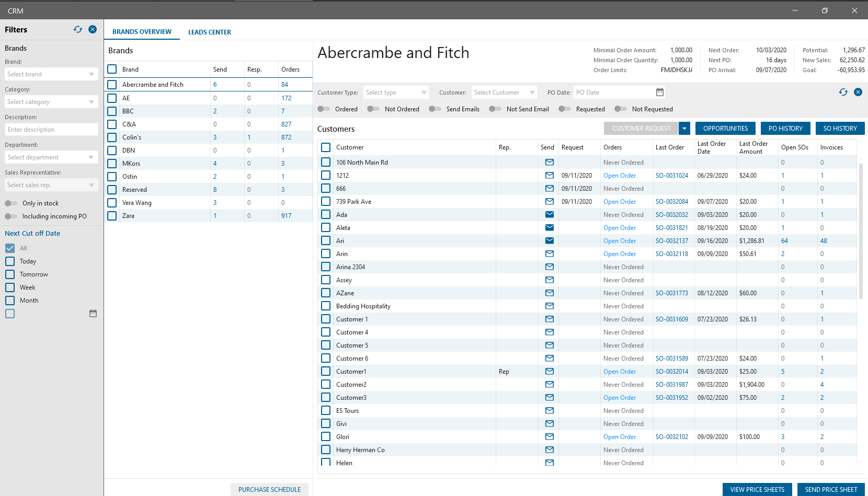The width and height of the screenshot is (868, 496).
Task: Check the Today cut off date box
Action: (x=10, y=261)
